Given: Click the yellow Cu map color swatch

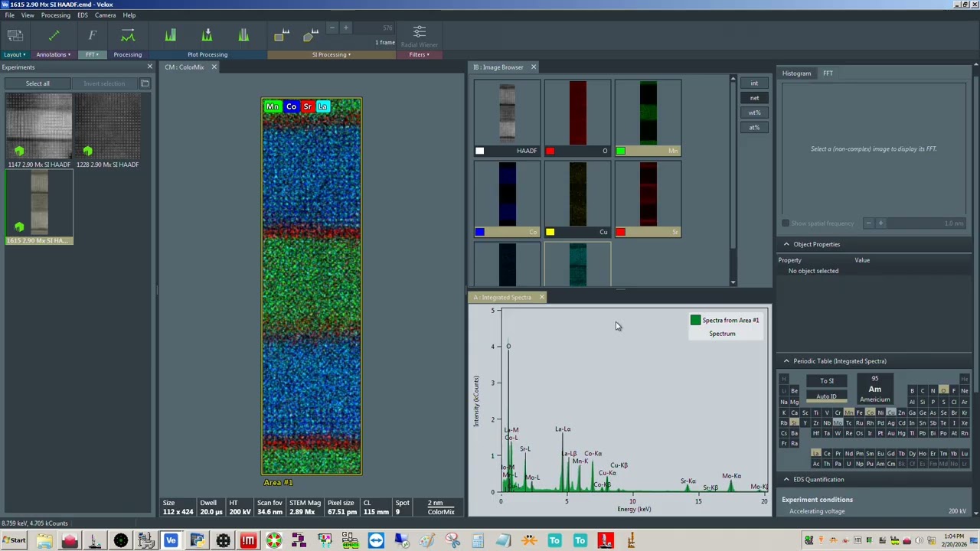Looking at the screenshot, I should click(550, 232).
